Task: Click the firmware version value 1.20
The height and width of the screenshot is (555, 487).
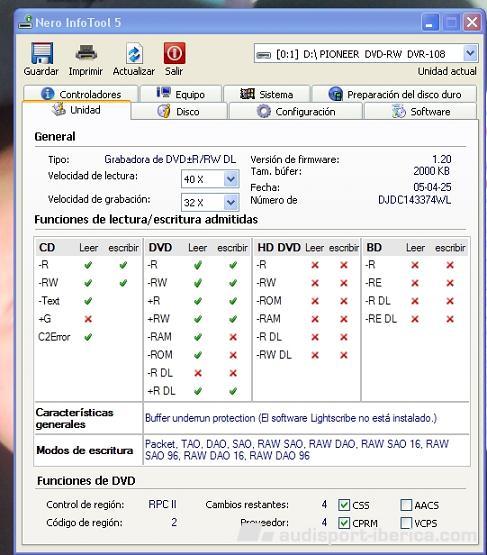Action: (442, 159)
